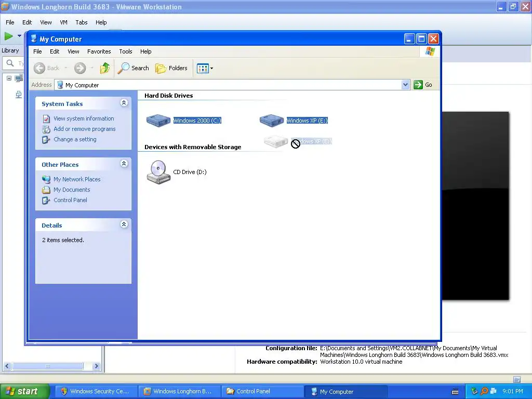The image size is (532, 399).
Task: Select the Windows 2000 (C:) drive icon
Action: [x=158, y=121]
